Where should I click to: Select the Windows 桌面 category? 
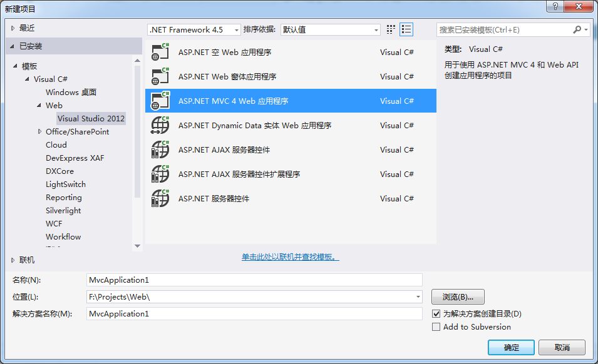71,92
